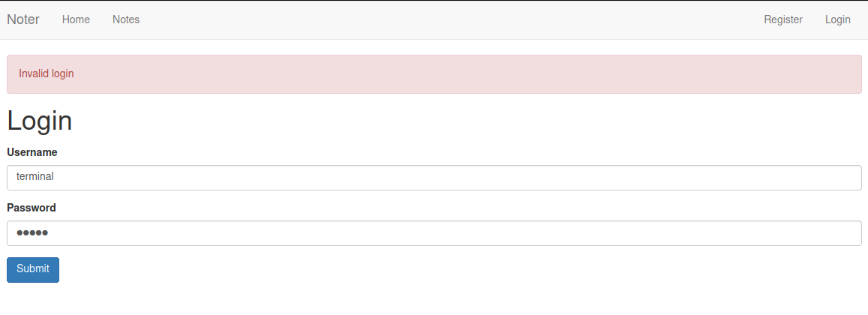Open the Home page from navbar
This screenshot has width=868, height=315.
tap(76, 19)
